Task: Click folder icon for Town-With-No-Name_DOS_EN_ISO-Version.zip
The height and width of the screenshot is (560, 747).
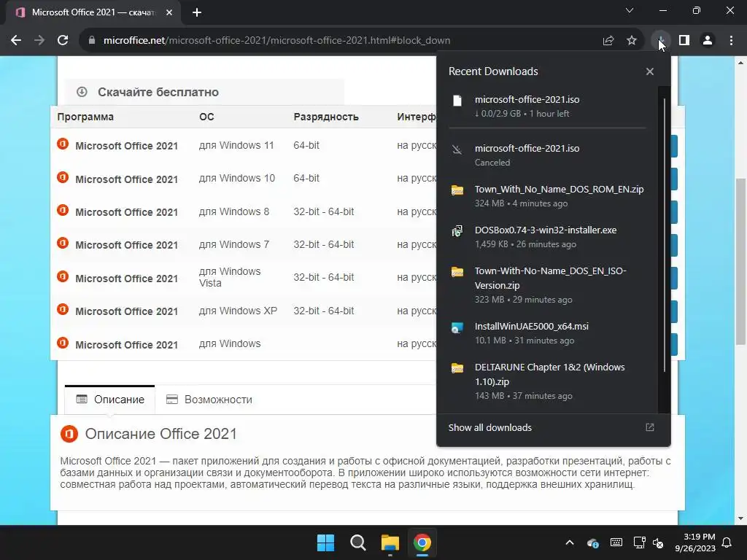Action: pyautogui.click(x=457, y=272)
